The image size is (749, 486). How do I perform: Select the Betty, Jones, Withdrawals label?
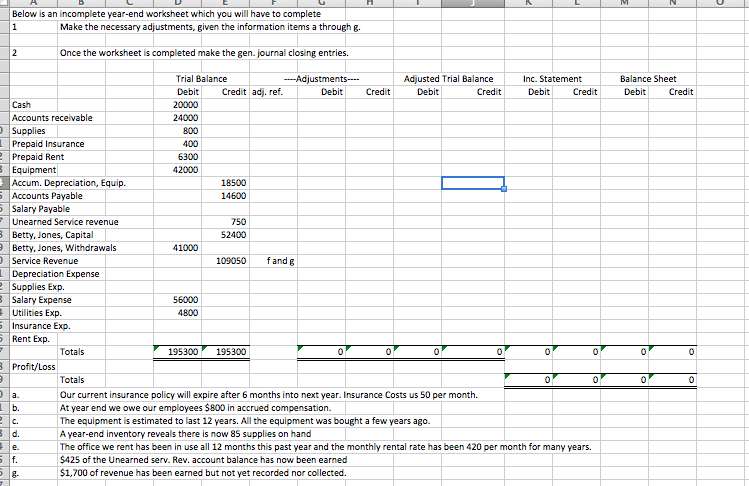point(64,248)
